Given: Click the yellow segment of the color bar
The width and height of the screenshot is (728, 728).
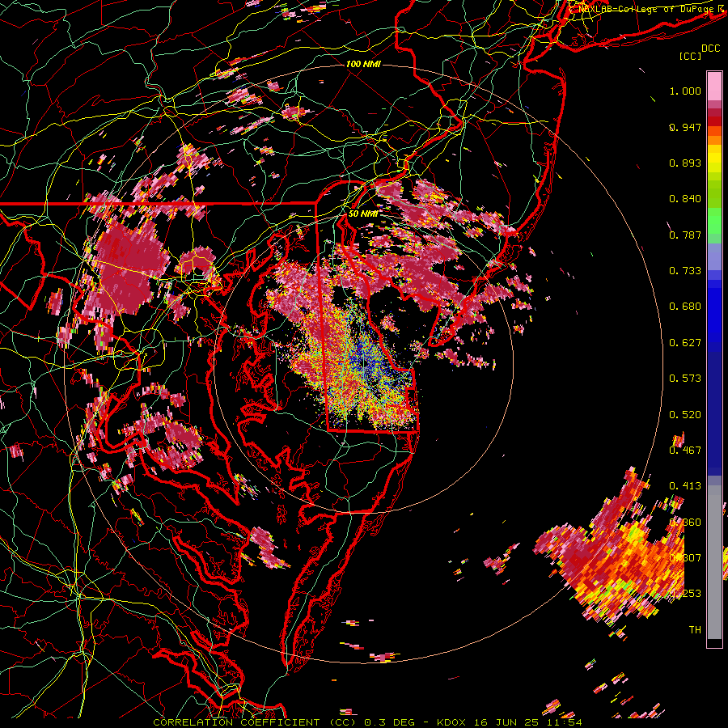Looking at the screenshot, I should click(714, 159).
